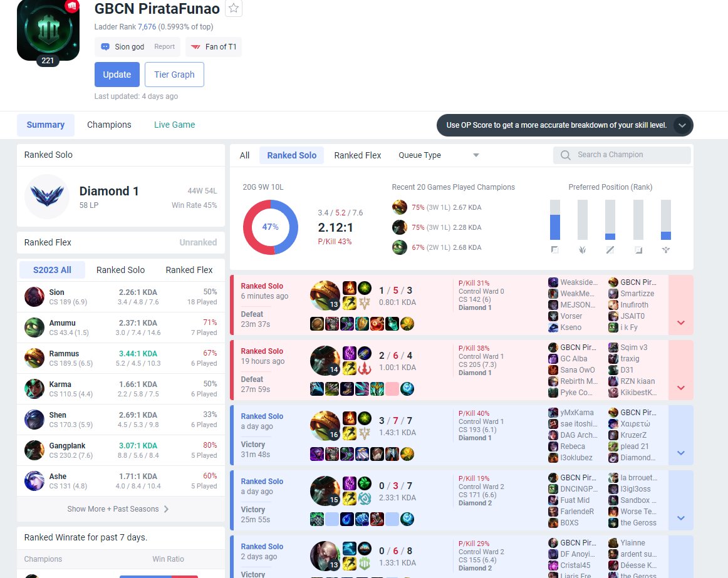Select the Amumu champion icon in S2023 list
This screenshot has height=578, width=728.
(34, 328)
